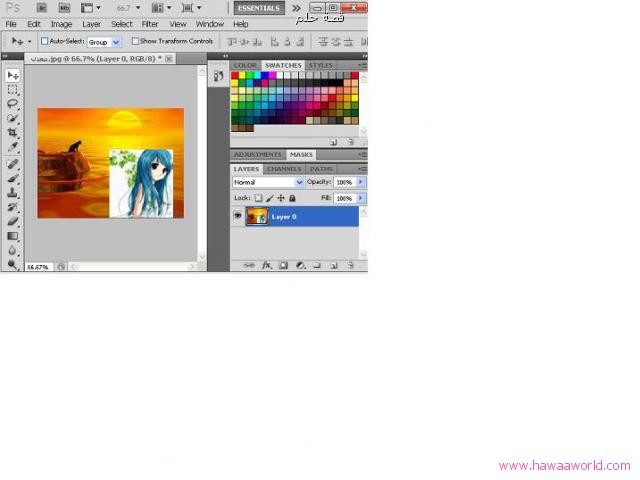The height and width of the screenshot is (480, 640).
Task: Select the Clone Stamp tool
Action: pos(13,192)
